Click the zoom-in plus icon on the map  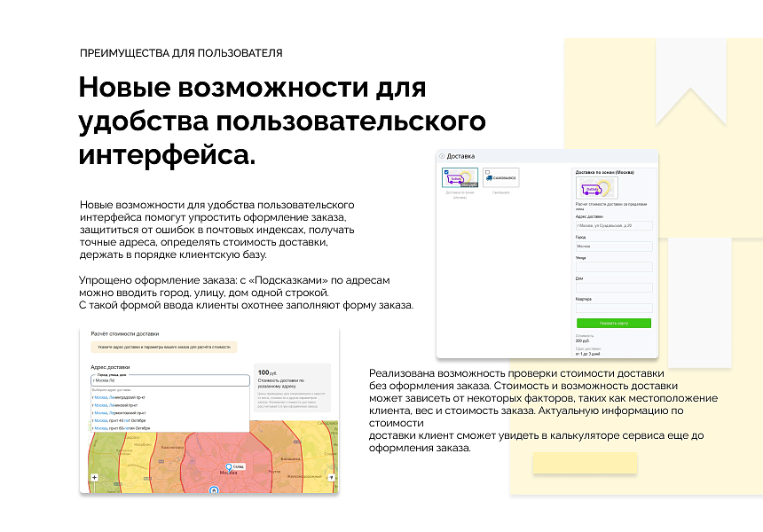coord(93,477)
